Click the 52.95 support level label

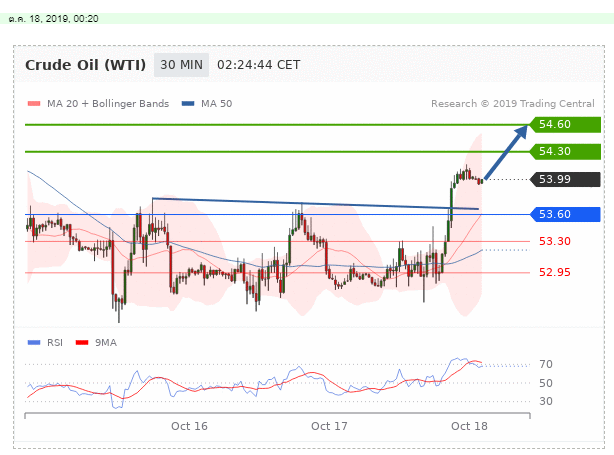coord(554,272)
